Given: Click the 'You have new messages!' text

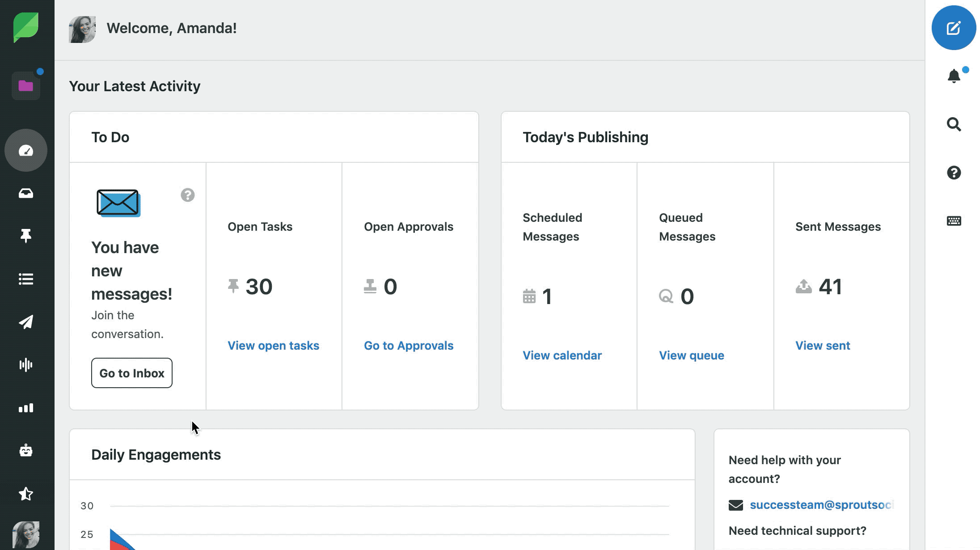Looking at the screenshot, I should click(x=132, y=271).
